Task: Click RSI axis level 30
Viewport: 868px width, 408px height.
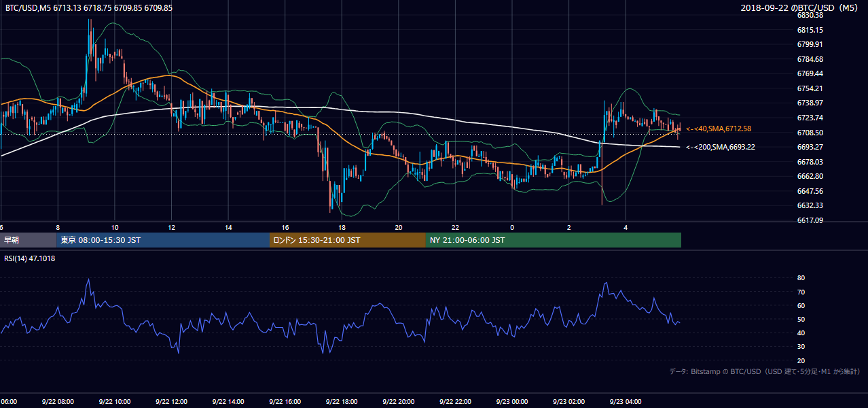Action: (801, 347)
